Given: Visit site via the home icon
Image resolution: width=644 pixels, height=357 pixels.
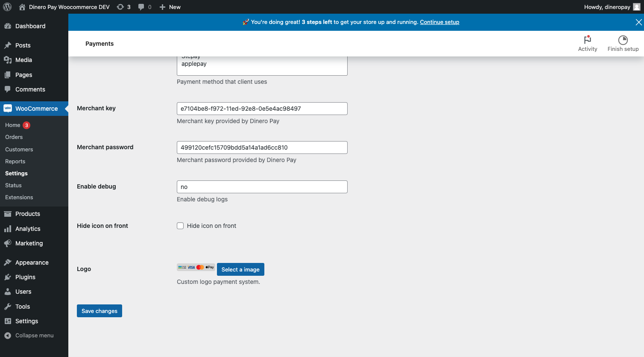Looking at the screenshot, I should 22,7.
